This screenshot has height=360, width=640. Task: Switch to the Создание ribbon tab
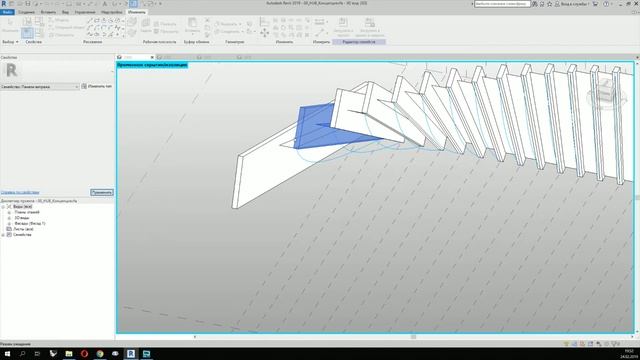point(27,12)
